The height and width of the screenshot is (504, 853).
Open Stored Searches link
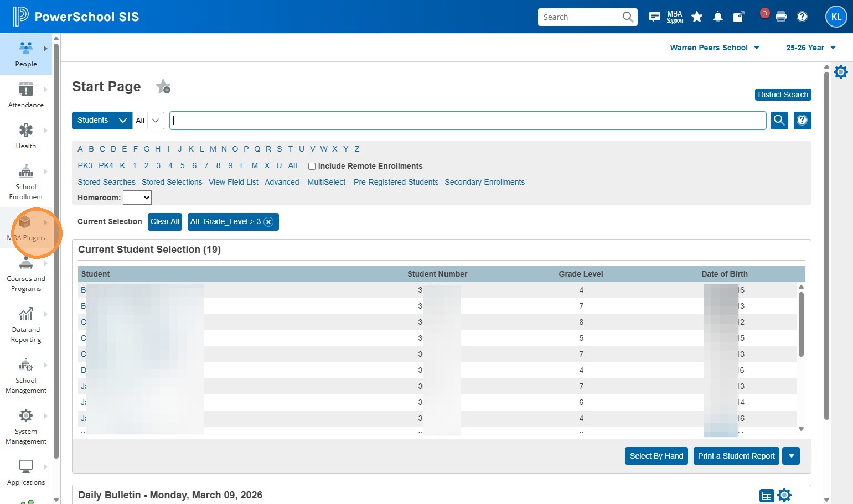[106, 182]
